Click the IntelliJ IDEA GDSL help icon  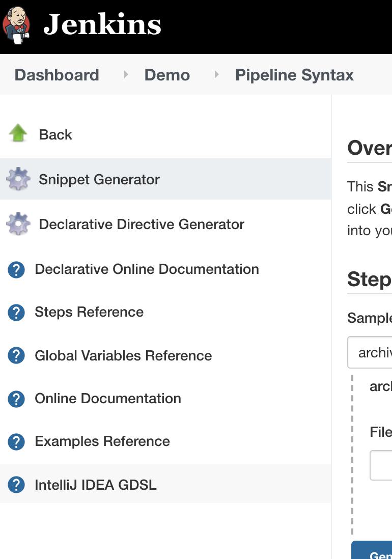pyautogui.click(x=16, y=484)
